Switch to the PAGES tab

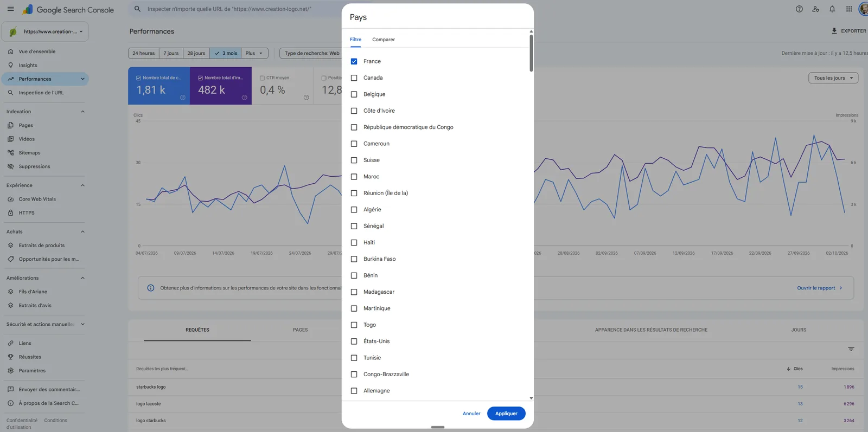pos(300,330)
